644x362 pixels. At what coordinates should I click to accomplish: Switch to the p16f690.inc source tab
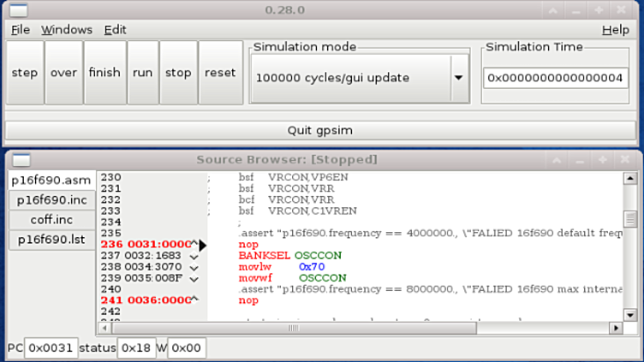[51, 199]
